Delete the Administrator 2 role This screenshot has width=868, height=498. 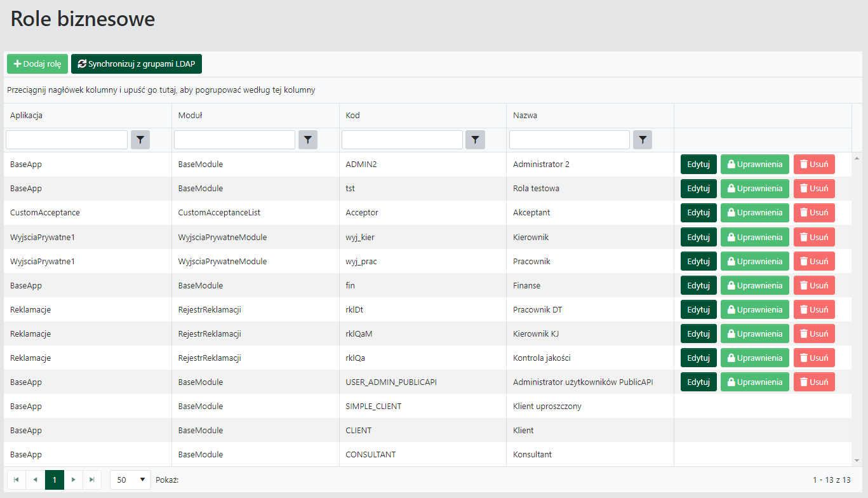pos(814,165)
